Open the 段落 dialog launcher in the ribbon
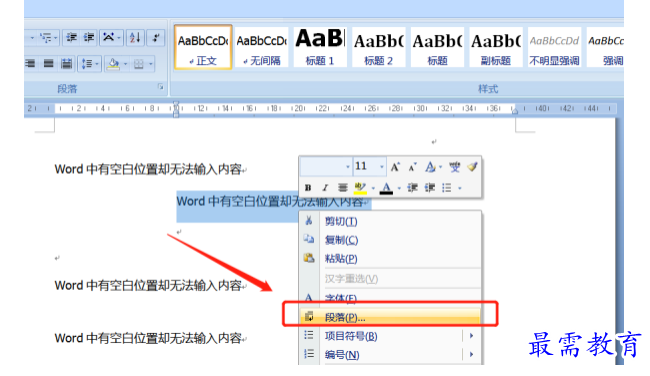The image size is (650, 376). 160,87
